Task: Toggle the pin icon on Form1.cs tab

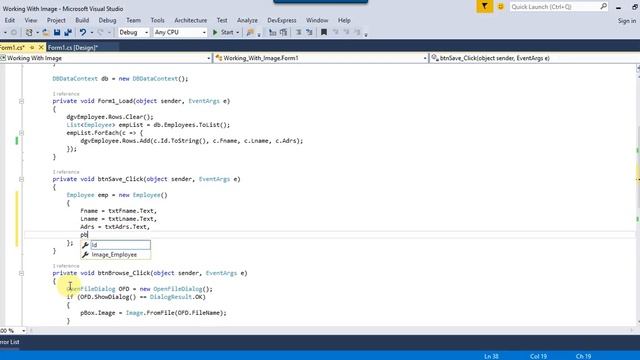Action: [32, 47]
